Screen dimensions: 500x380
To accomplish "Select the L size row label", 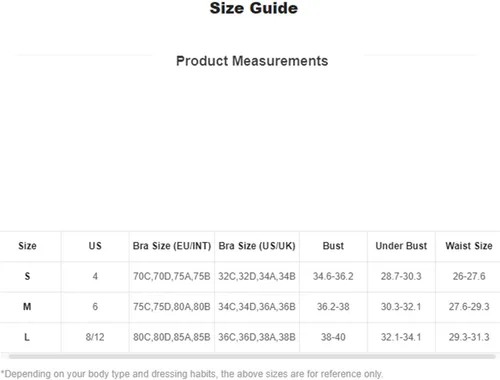I will [x=27, y=337].
